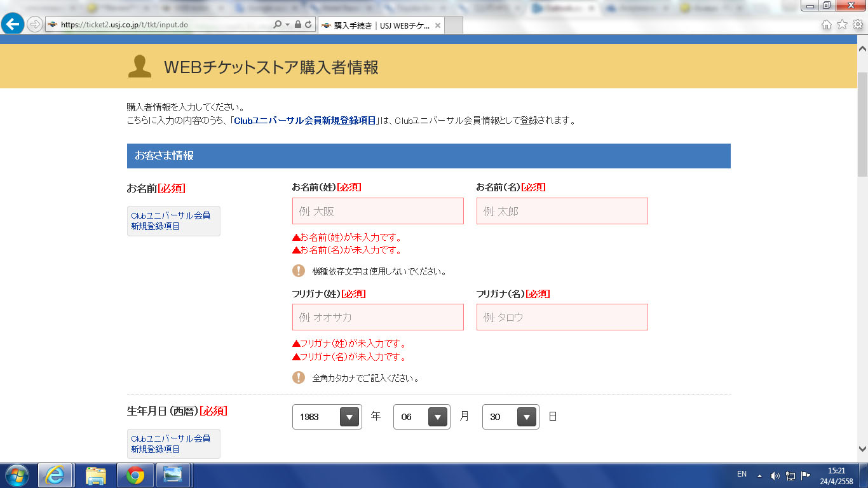Open the birth year dropdown showing 1983
This screenshot has height=488, width=868.
coord(327,417)
